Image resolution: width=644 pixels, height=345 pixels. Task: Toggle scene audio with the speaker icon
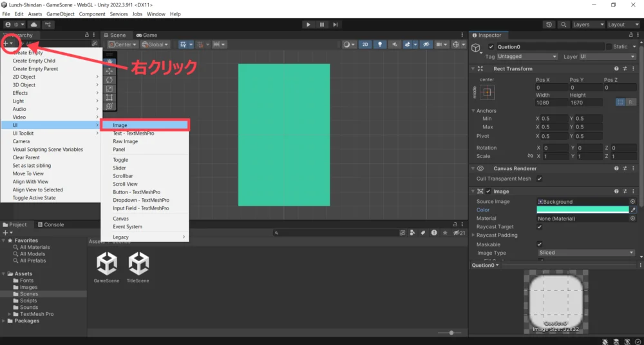point(395,44)
